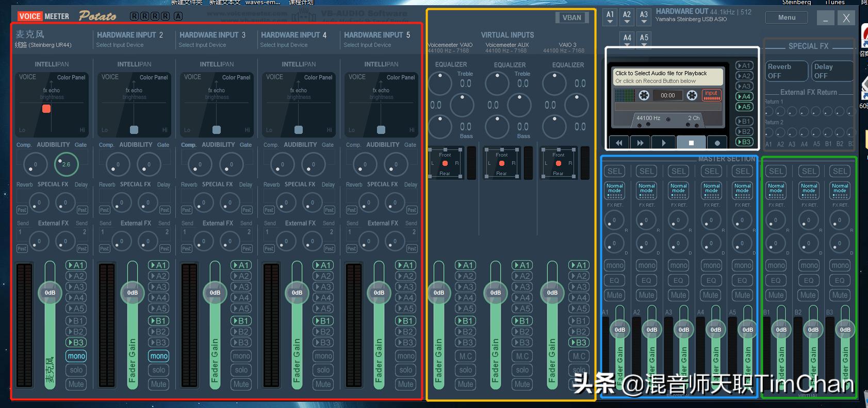Click the cassette input indicator icon
868x408 pixels.
[711, 95]
